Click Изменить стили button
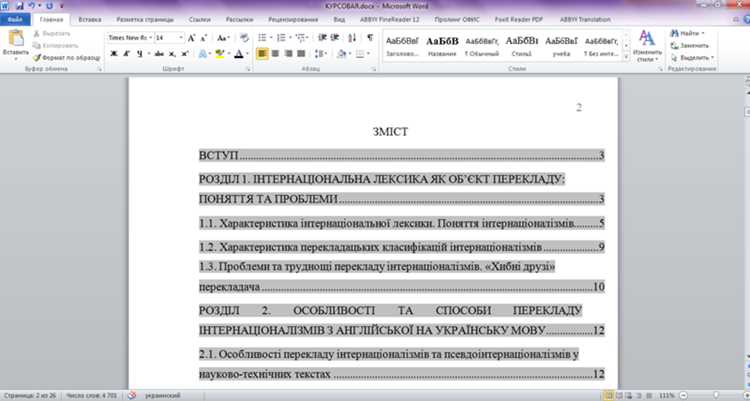This screenshot has width=750, height=401. [647, 46]
